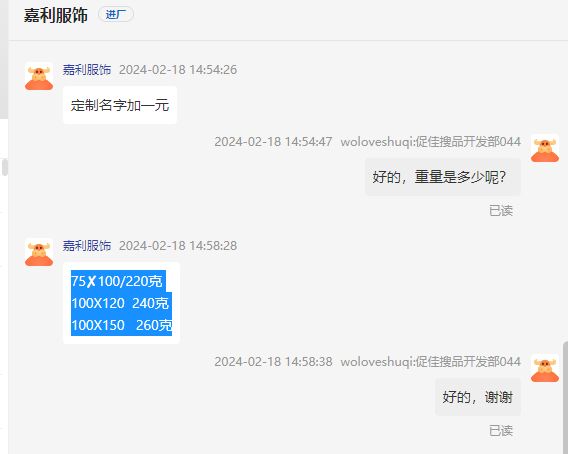Select the 好的，重量是多少呢？ message bubble
This screenshot has width=568, height=454.
pos(443,177)
